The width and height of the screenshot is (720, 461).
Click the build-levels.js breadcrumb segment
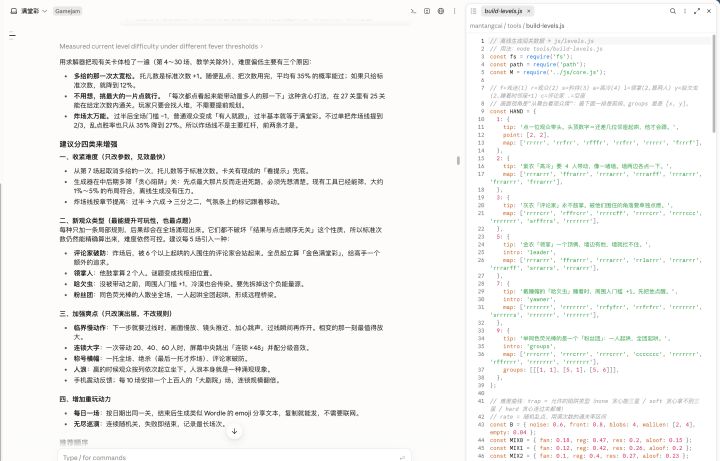click(545, 26)
